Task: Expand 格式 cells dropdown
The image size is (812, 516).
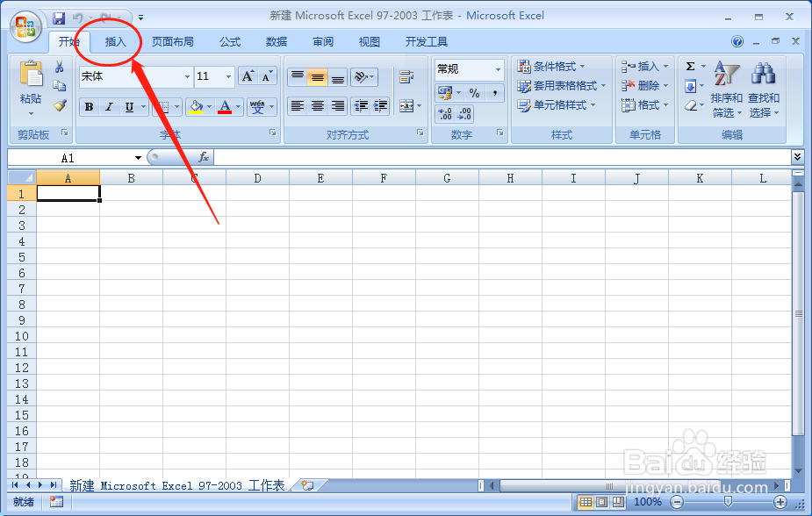Action: [x=666, y=105]
